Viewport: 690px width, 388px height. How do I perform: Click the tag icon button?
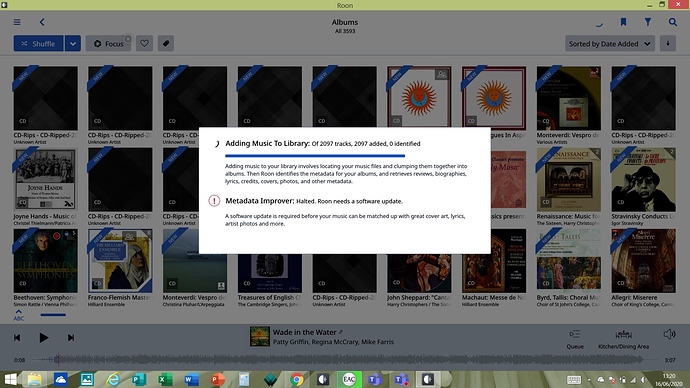click(166, 44)
